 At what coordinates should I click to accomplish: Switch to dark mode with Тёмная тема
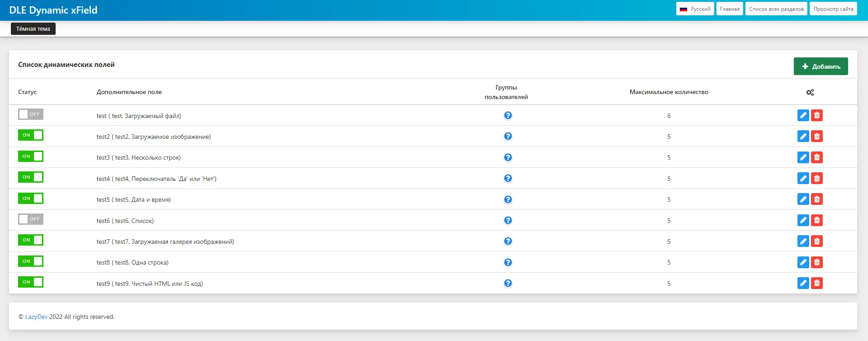pos(33,29)
